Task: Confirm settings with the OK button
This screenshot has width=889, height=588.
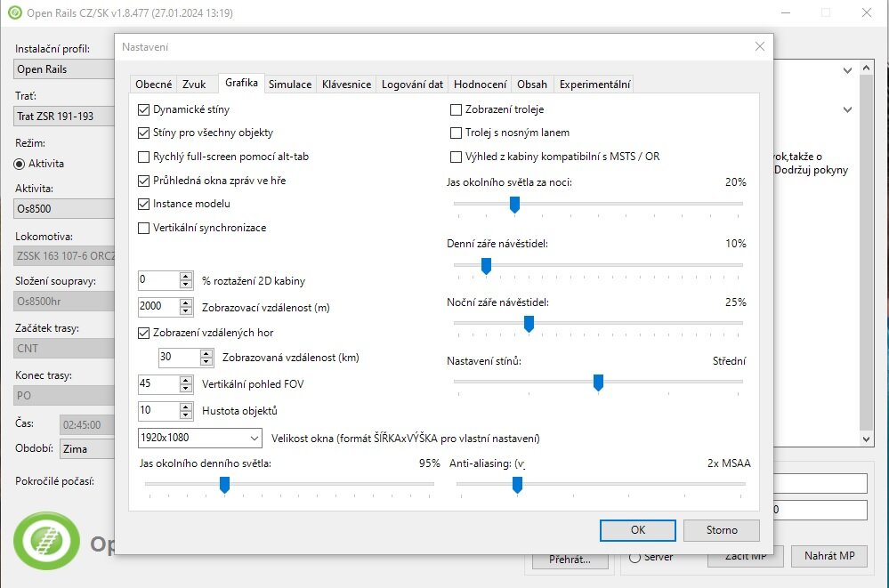Action: click(638, 530)
